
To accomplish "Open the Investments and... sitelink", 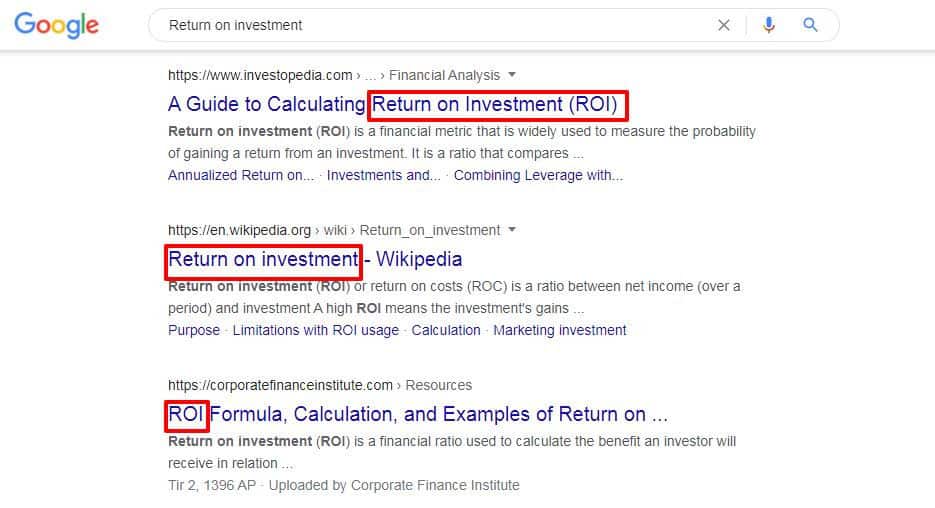I will click(x=383, y=175).
